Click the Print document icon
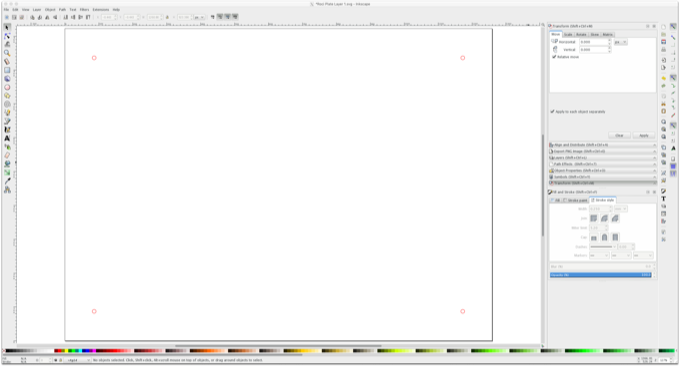The width and height of the screenshot is (680, 366). 664,50
